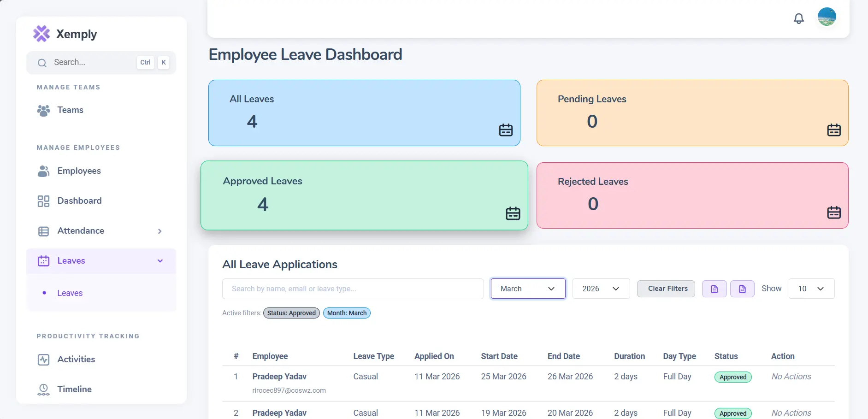The width and height of the screenshot is (868, 419).
Task: Open the 2026 year dropdown
Action: coord(601,289)
